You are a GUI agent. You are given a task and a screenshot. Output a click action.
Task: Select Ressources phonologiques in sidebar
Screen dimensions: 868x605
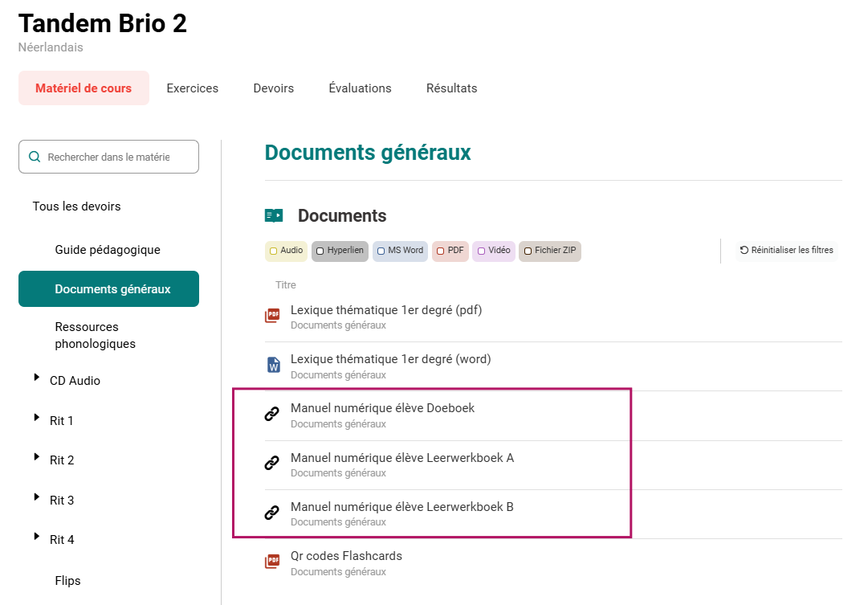pyautogui.click(x=96, y=335)
